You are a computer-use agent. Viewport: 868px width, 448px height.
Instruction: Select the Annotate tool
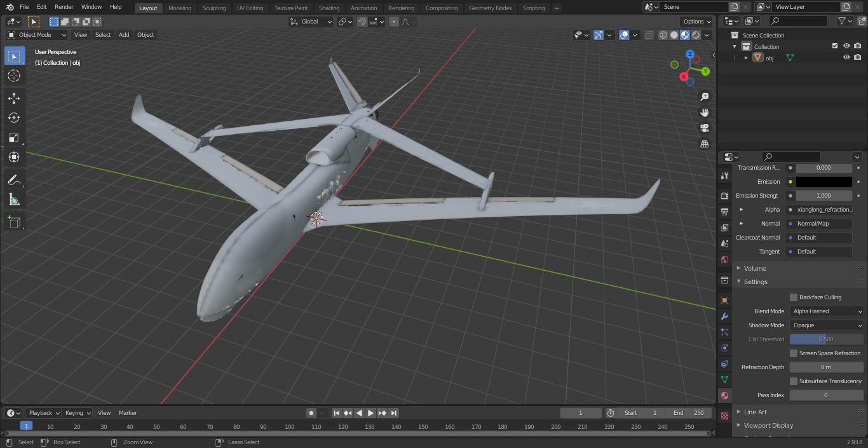click(x=14, y=180)
